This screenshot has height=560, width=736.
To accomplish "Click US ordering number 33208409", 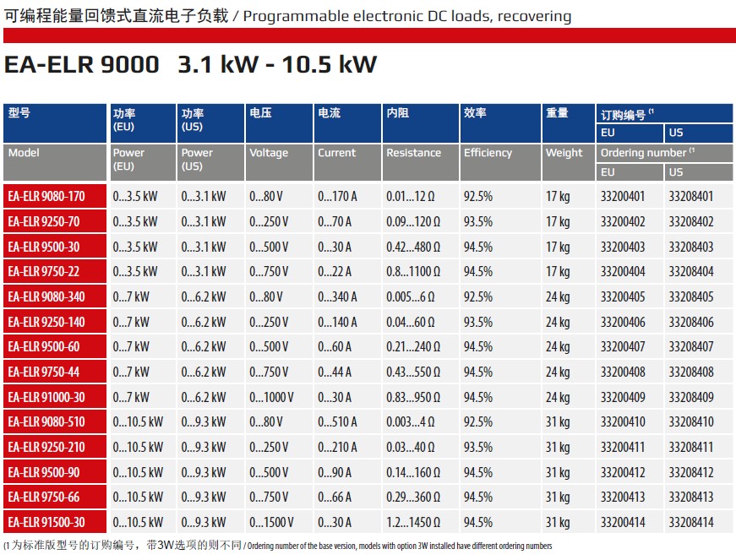I will pyautogui.click(x=691, y=397).
